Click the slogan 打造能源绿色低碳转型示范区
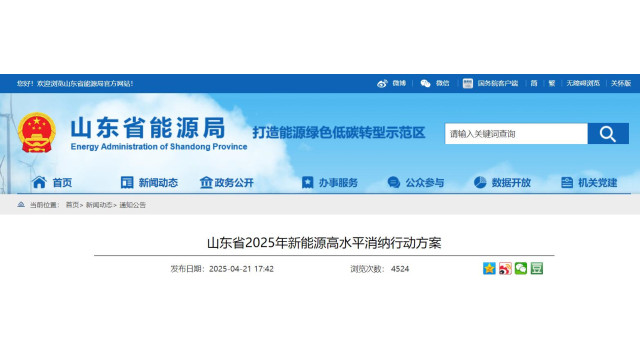 (339, 133)
